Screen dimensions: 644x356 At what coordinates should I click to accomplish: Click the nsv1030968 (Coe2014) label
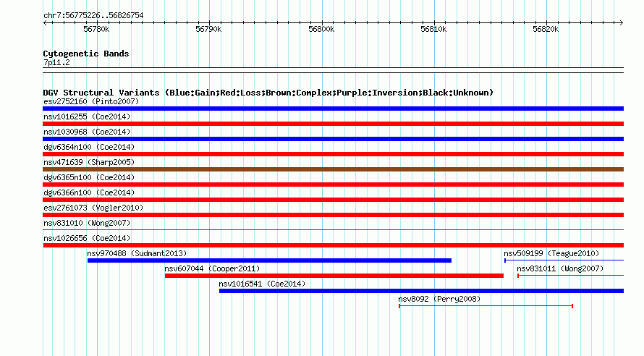click(x=87, y=132)
